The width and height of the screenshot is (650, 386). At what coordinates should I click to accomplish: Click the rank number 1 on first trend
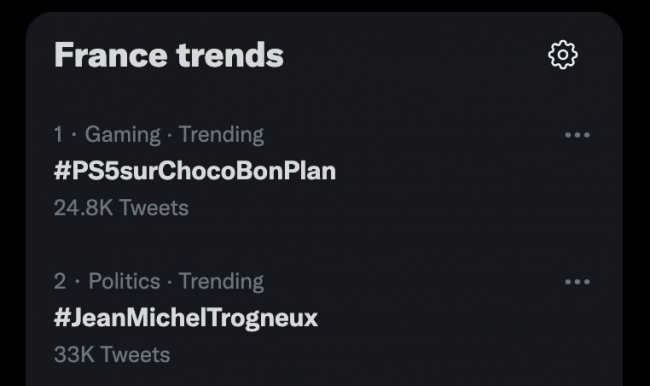58,135
